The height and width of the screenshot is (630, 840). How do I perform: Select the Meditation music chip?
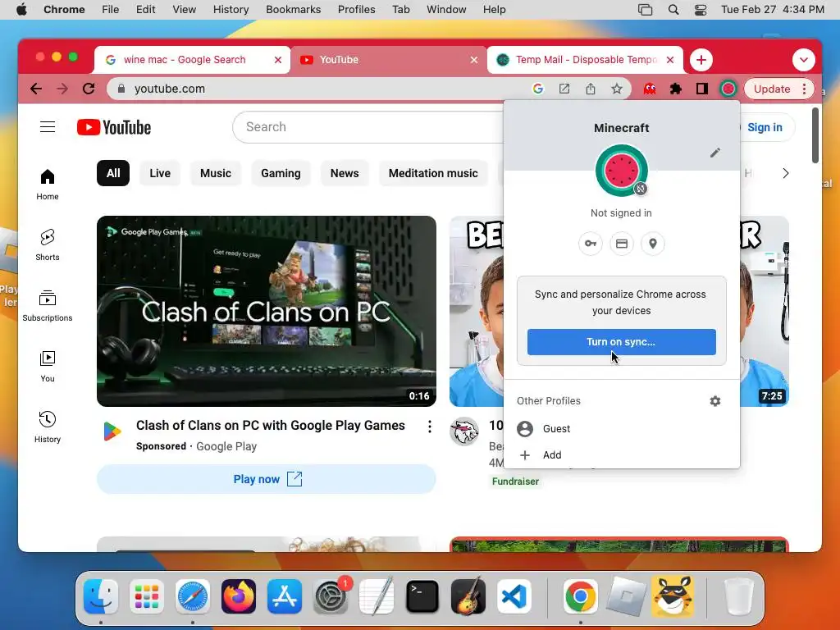433,173
